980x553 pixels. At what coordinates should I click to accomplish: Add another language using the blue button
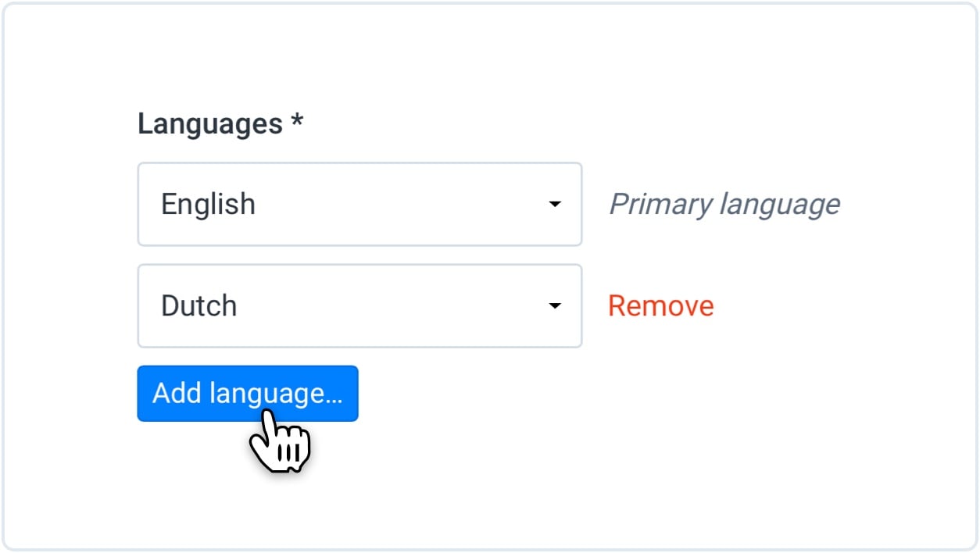point(247,393)
